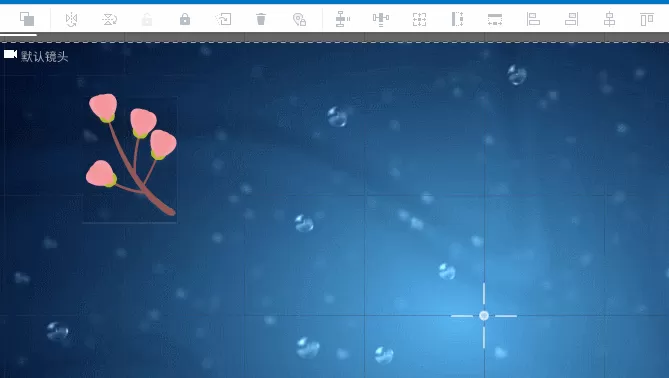Flip the object horizontally

click(x=71, y=19)
